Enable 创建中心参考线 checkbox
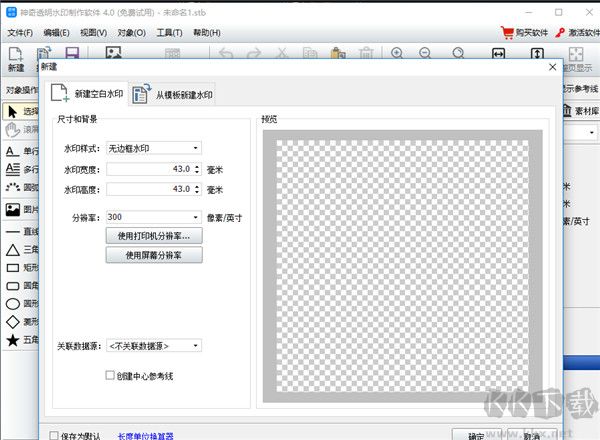600x440 pixels. pos(110,376)
